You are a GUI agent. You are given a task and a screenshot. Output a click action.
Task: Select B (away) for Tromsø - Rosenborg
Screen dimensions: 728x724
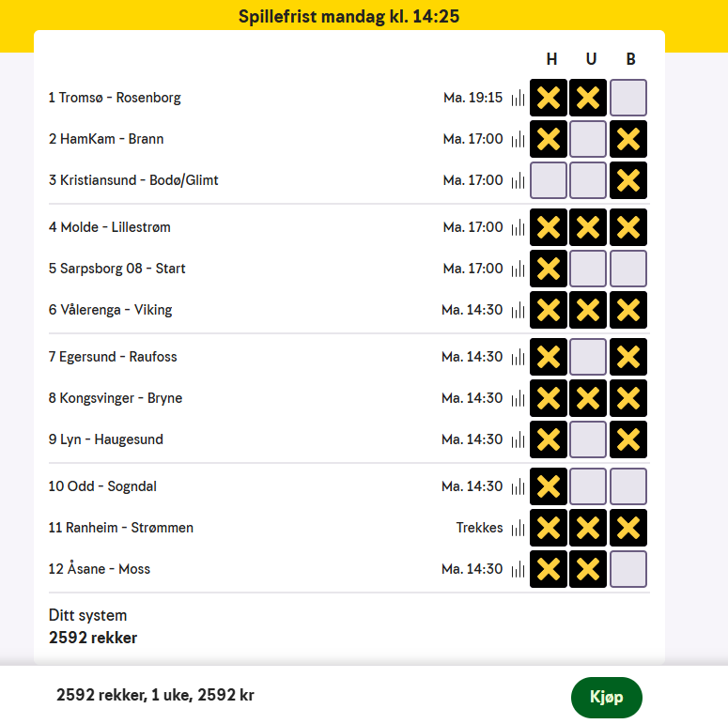628,98
